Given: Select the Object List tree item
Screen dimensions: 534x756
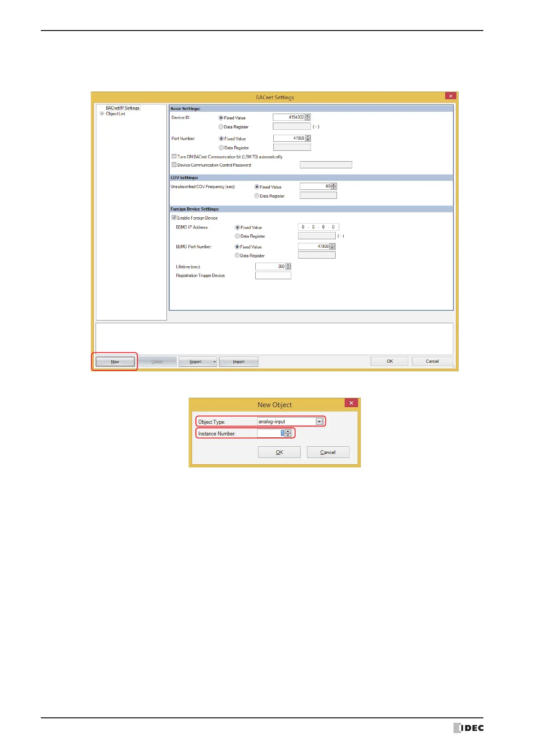Looking at the screenshot, I should pyautogui.click(x=115, y=114).
